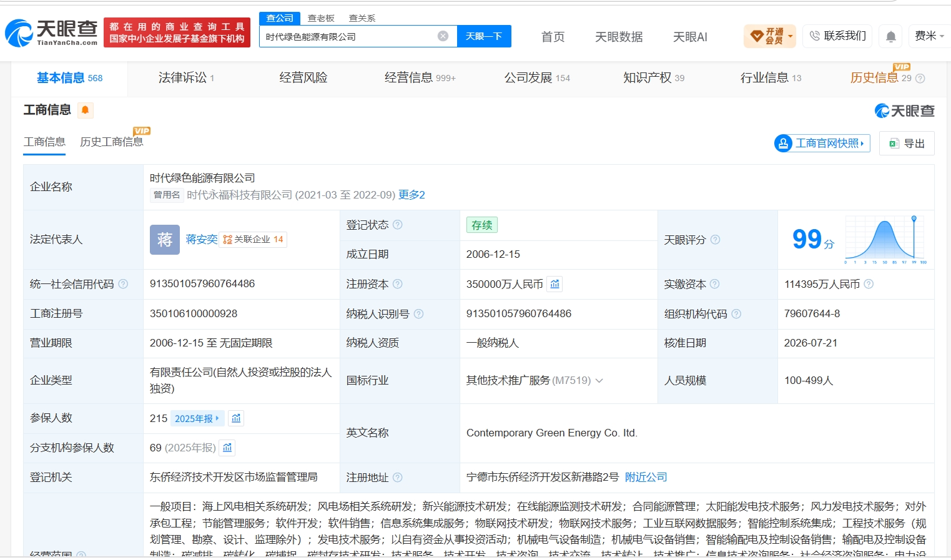951x560 pixels.
Task: Open the 费米 user account dropdown
Action: tap(929, 36)
